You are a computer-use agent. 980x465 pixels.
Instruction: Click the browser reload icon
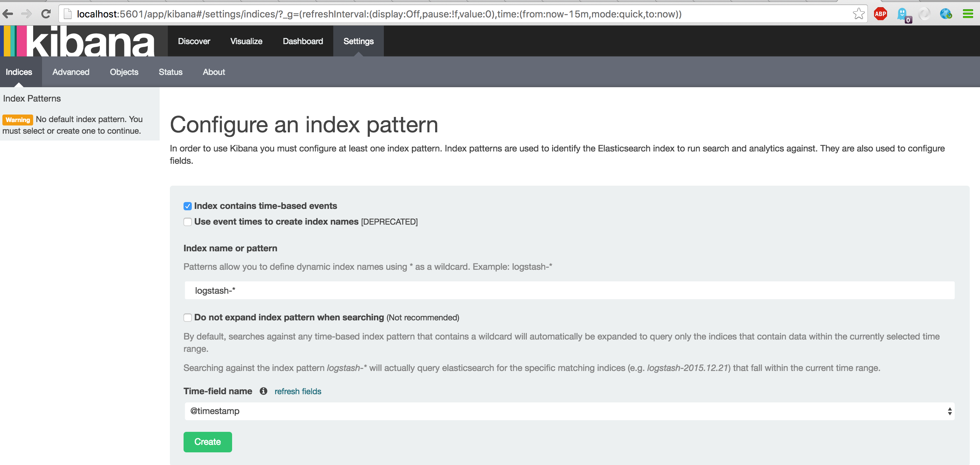46,14
